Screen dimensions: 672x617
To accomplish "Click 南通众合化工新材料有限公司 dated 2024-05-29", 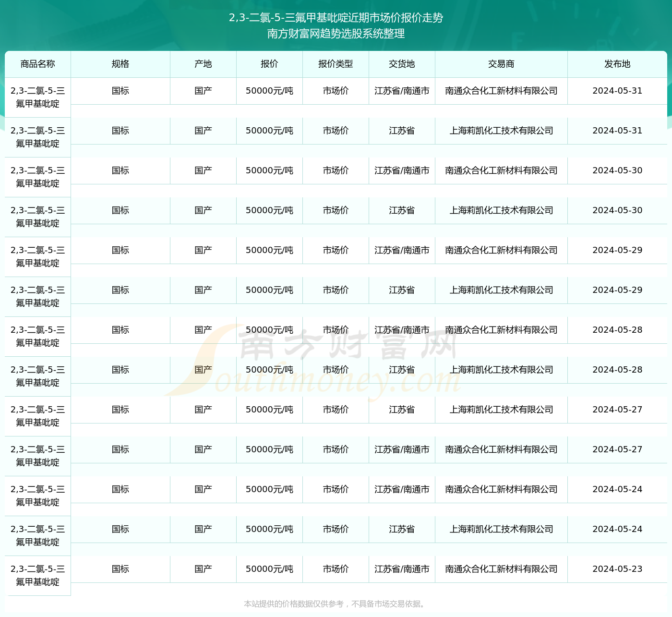I will [501, 250].
